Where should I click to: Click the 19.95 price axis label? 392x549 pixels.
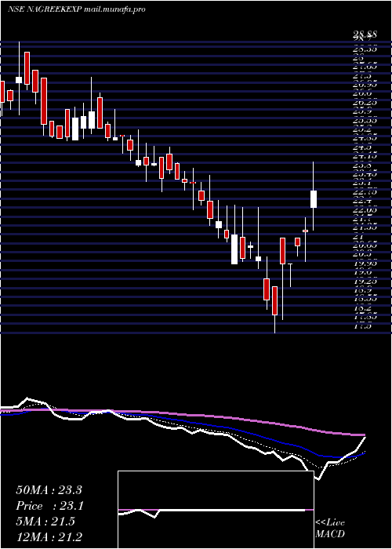pyautogui.click(x=364, y=264)
